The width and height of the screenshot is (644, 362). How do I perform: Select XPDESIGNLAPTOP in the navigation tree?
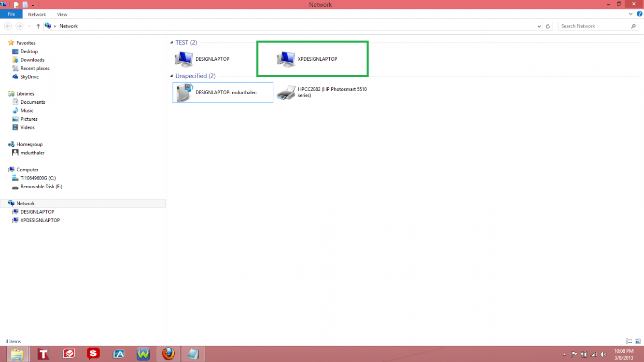[x=40, y=220]
